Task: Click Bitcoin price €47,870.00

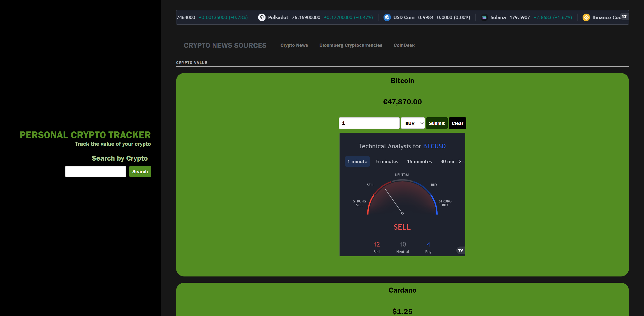Action: 402,102
